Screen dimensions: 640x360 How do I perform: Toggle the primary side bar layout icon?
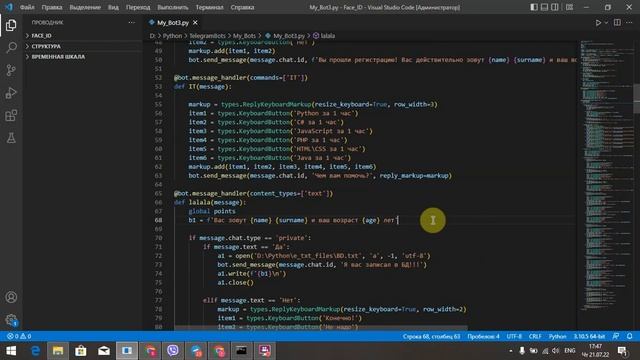(x=534, y=7)
